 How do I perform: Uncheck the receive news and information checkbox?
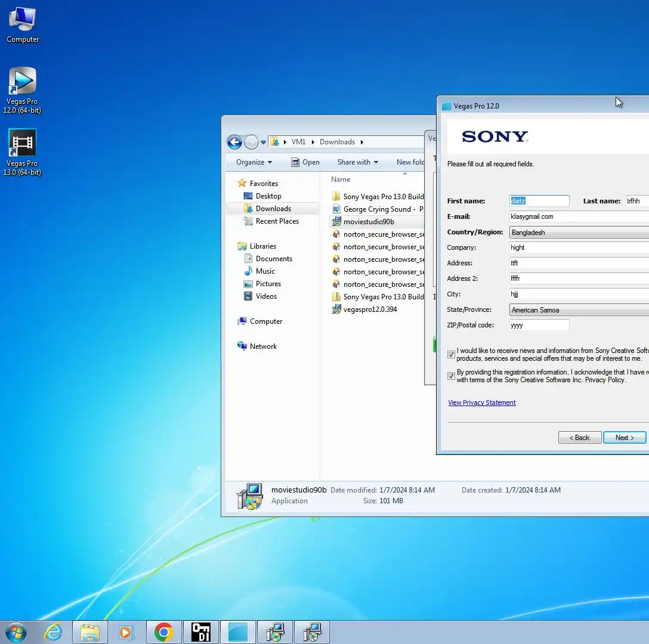point(451,354)
